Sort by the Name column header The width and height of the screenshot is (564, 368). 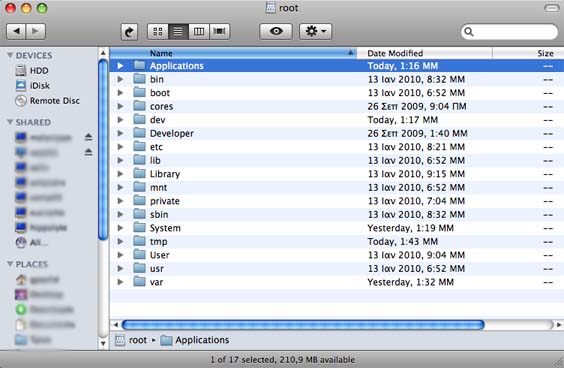pyautogui.click(x=233, y=53)
